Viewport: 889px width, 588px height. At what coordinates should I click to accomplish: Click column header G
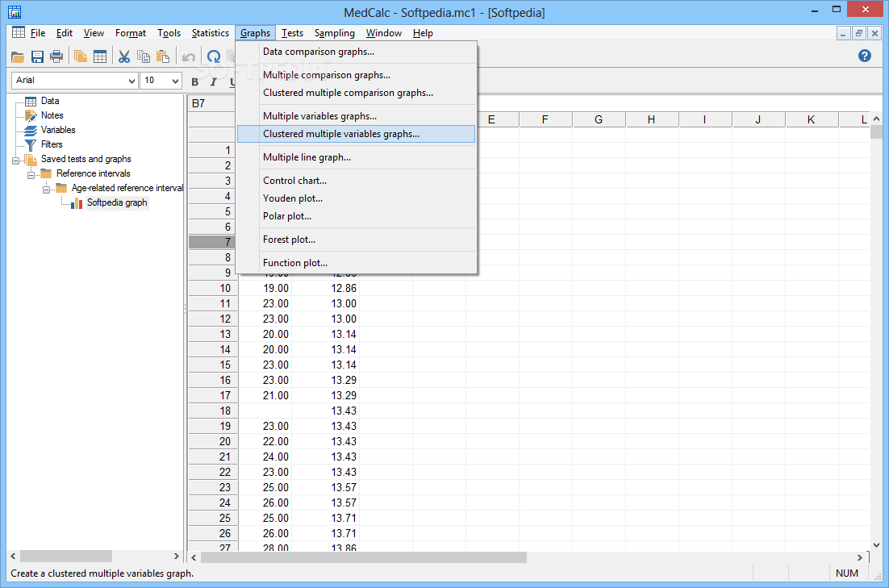[x=599, y=119]
